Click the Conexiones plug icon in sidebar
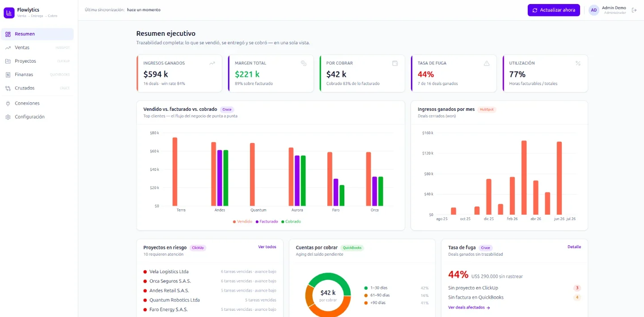 pos(8,103)
